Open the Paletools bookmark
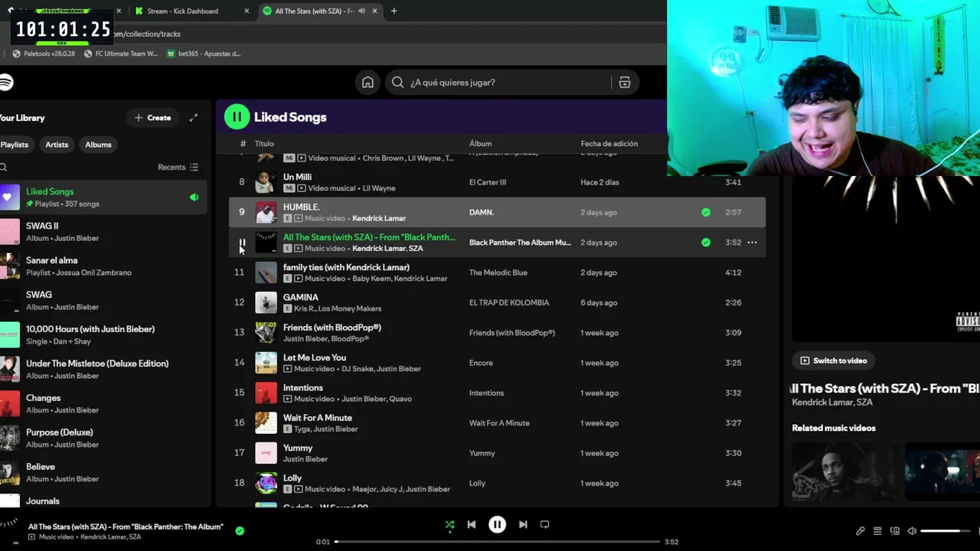The height and width of the screenshot is (551, 980). pos(44,54)
